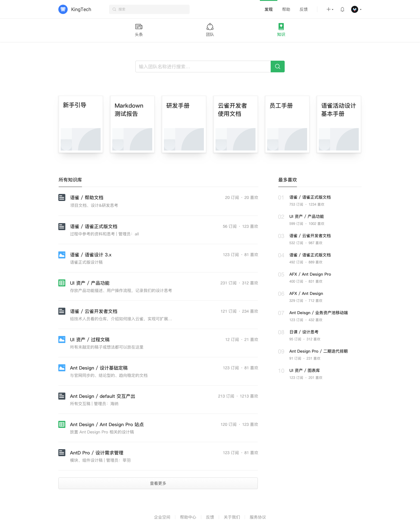The width and height of the screenshot is (420, 525).
Task: Open the 研发手册 book card
Action: click(184, 124)
